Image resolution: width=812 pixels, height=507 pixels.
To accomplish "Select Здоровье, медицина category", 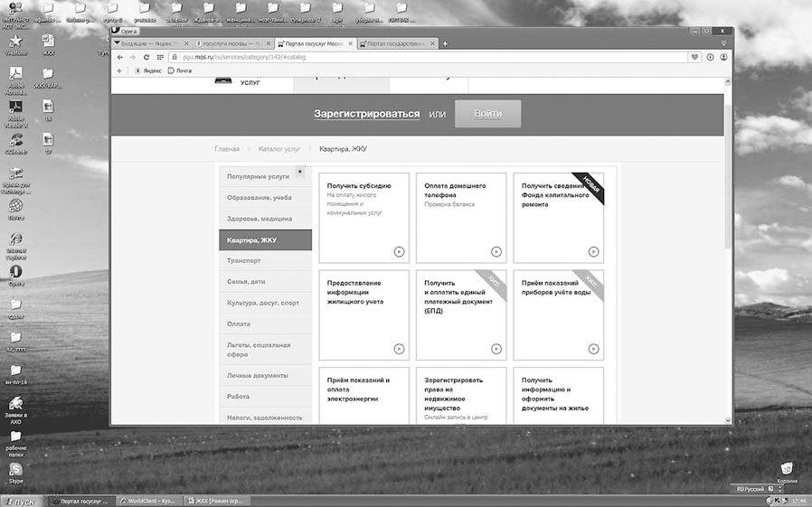I will 260,219.
